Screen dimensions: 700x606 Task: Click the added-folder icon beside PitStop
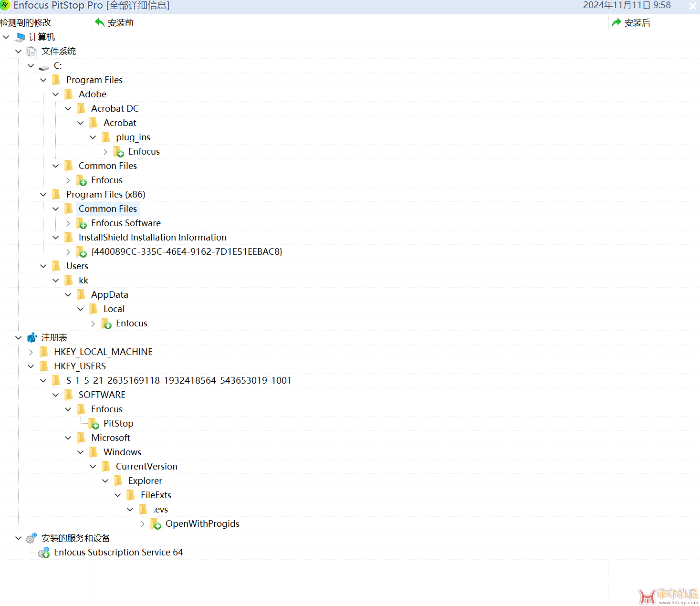94,424
